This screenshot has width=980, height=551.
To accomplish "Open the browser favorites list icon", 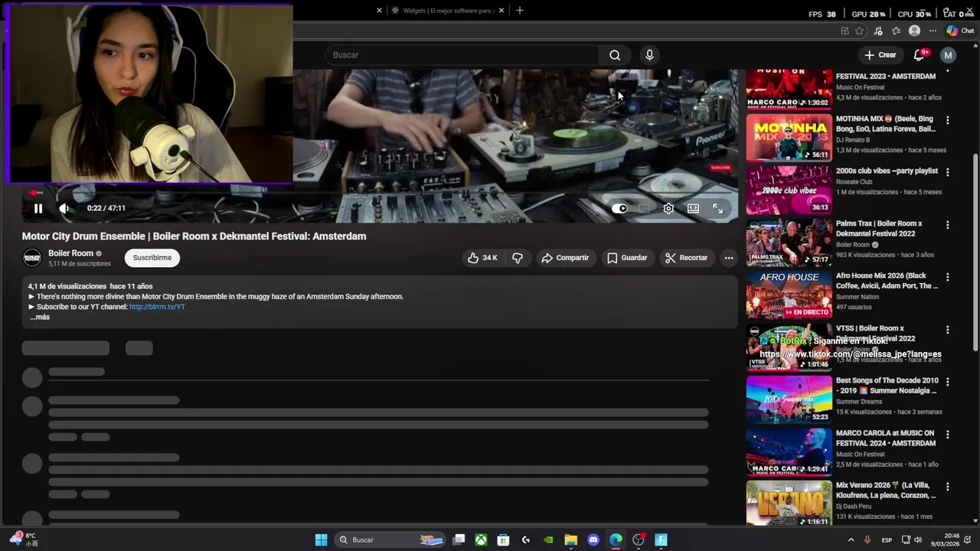I will pos(896,31).
